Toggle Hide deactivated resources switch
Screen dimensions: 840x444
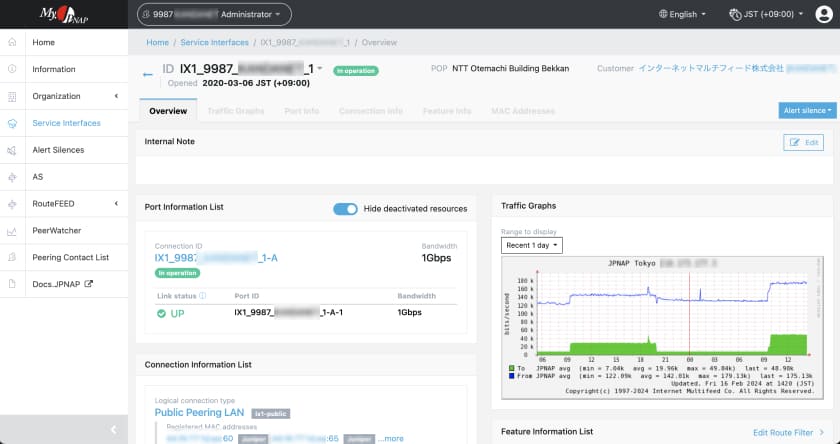click(345, 208)
